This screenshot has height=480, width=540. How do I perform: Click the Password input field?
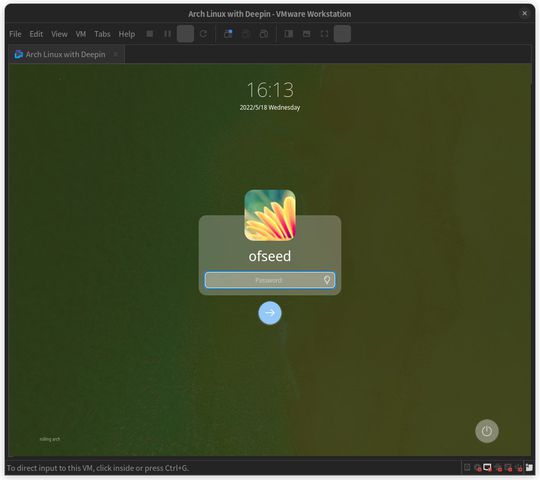(x=270, y=280)
